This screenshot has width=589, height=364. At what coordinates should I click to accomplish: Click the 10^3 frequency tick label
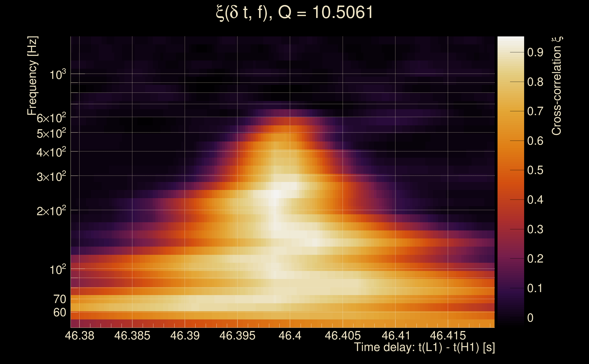(x=58, y=75)
